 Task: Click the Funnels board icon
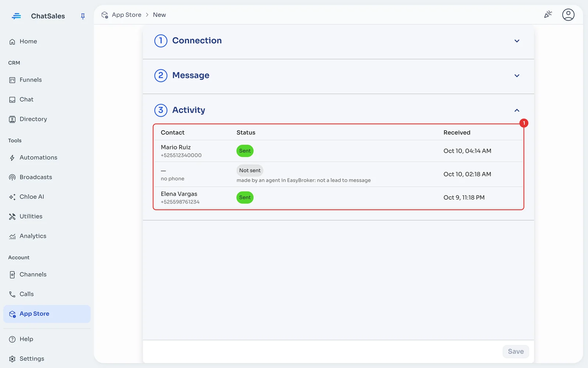12,80
